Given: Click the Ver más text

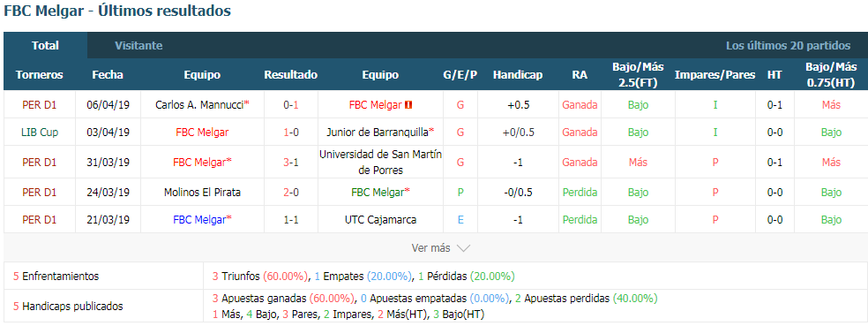Looking at the screenshot, I should pyautogui.click(x=430, y=248).
